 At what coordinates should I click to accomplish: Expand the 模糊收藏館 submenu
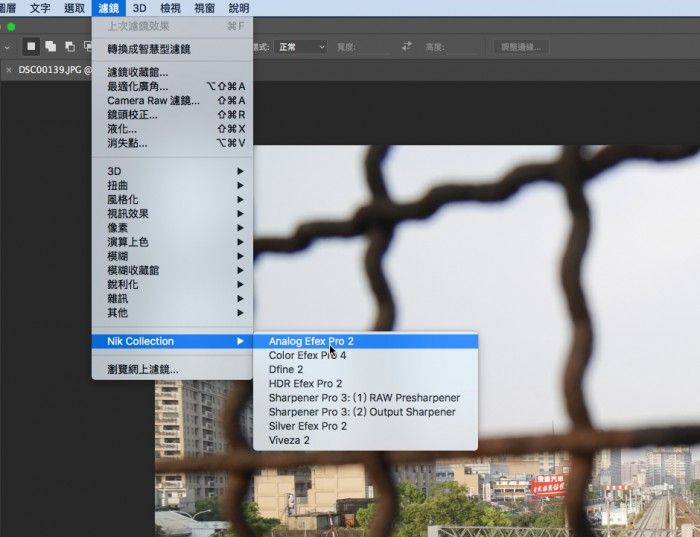[x=172, y=271]
